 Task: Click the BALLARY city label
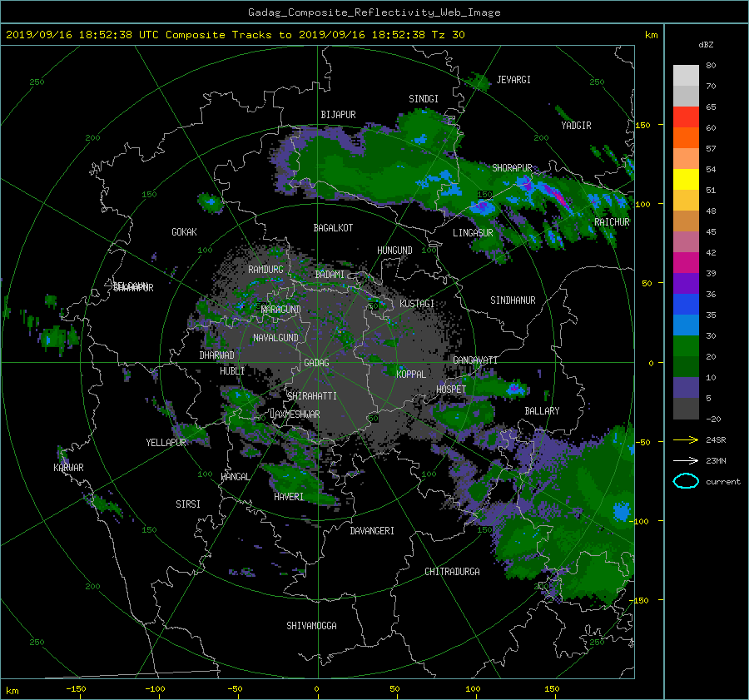click(x=542, y=411)
